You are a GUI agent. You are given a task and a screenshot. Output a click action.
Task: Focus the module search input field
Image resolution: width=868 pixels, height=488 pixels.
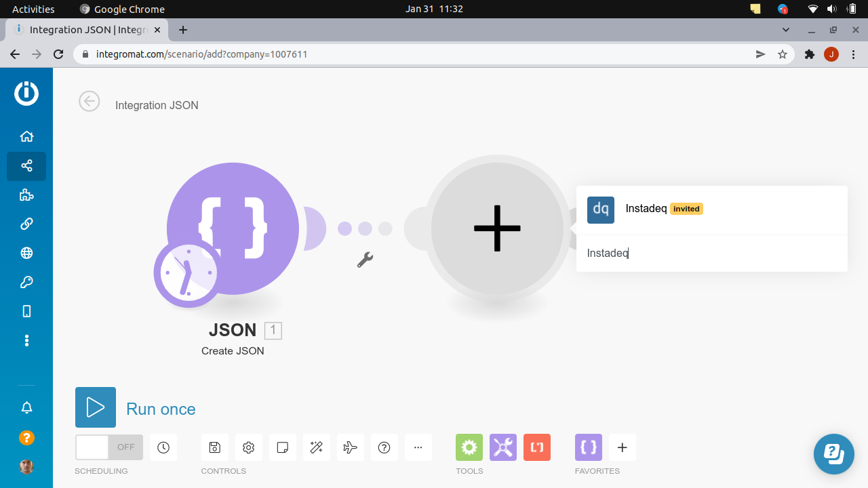(712, 253)
